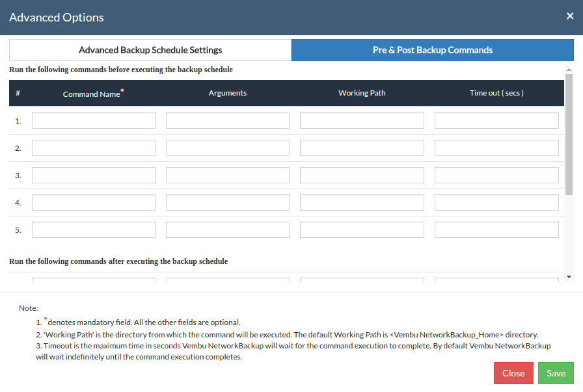Click the row number 3. label
583x392 pixels.
point(18,176)
